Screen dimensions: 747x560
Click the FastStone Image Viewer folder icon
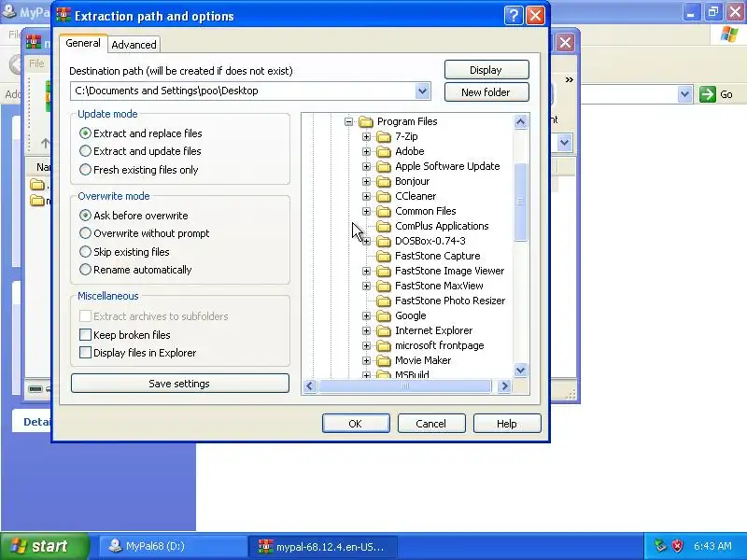[x=384, y=271]
